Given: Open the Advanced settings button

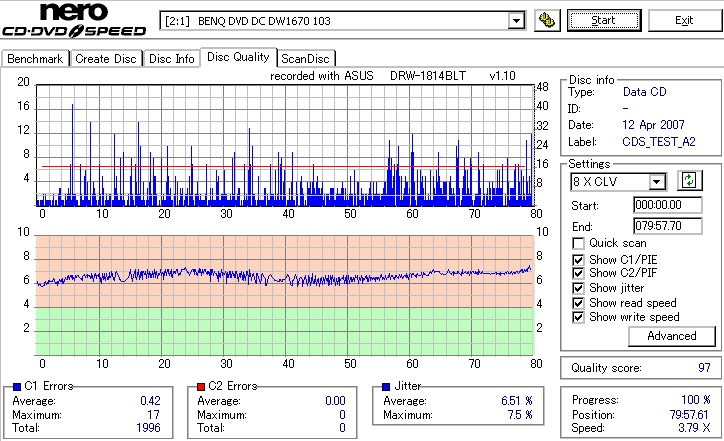Looking at the screenshot, I should tap(671, 336).
